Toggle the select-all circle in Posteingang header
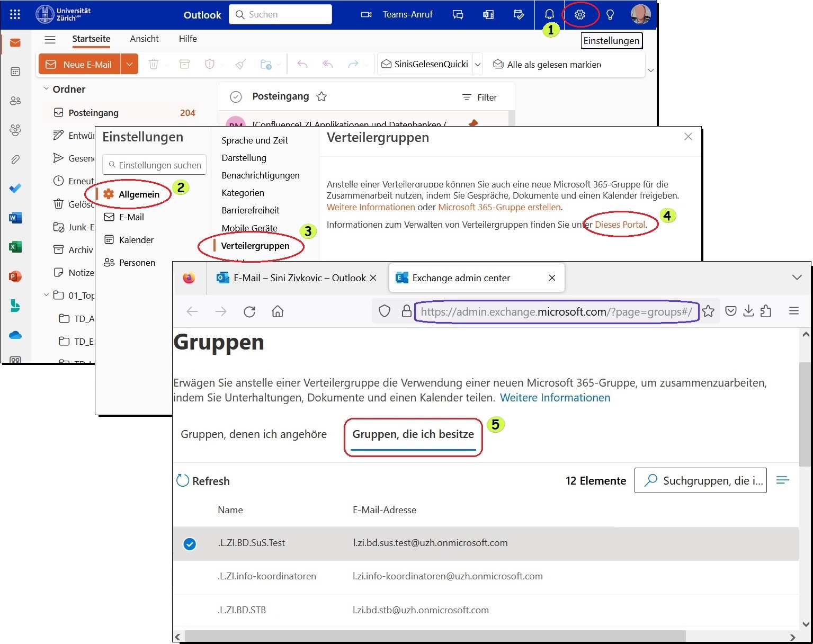 pos(236,96)
